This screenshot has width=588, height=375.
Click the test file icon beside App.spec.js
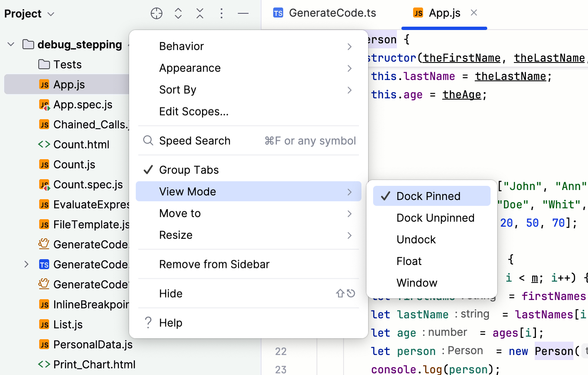45,104
